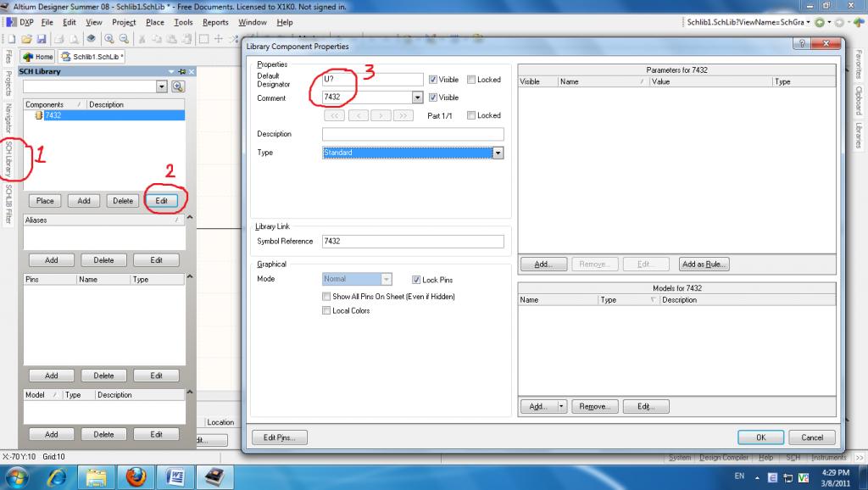
Task: Open Microsoft Word from the taskbar
Action: coord(175,476)
